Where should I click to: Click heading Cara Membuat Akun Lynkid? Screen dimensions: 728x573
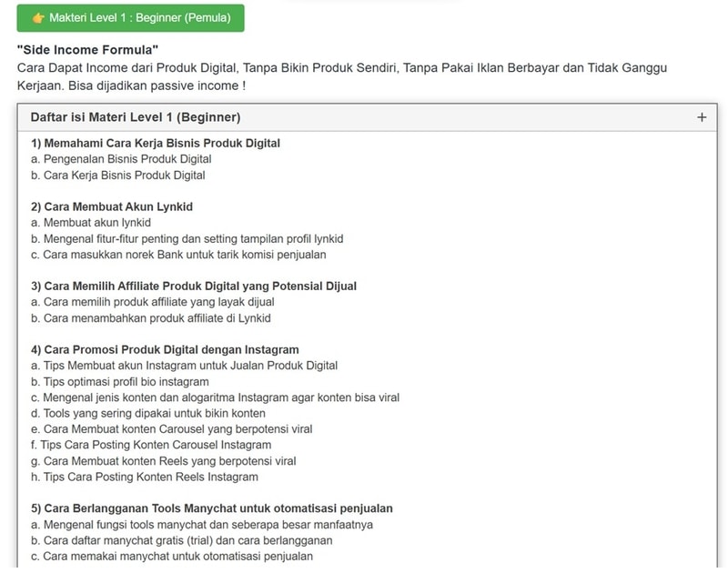[111, 206]
